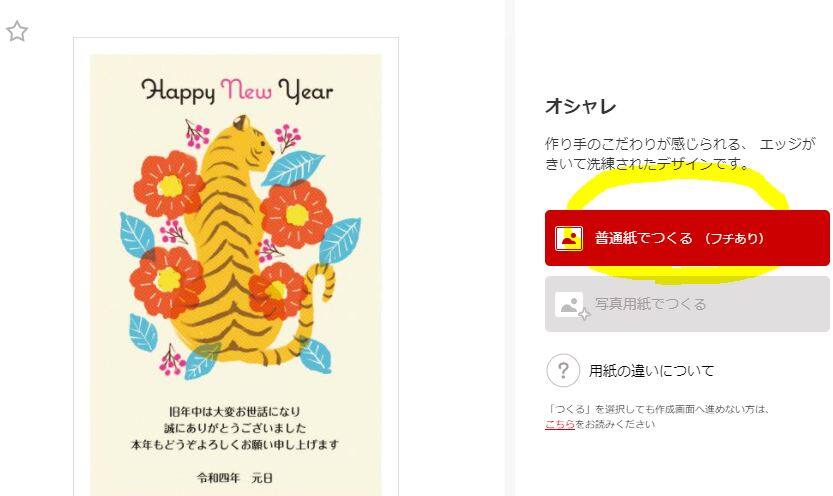The image size is (833, 496).
Task: Create with 普通紙でつくる (フチあり) button
Action: click(687, 238)
